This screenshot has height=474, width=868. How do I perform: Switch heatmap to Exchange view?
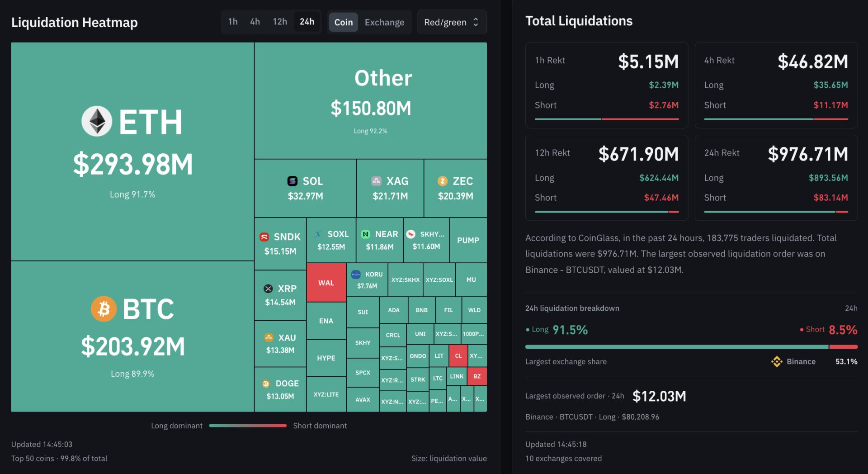pos(384,22)
